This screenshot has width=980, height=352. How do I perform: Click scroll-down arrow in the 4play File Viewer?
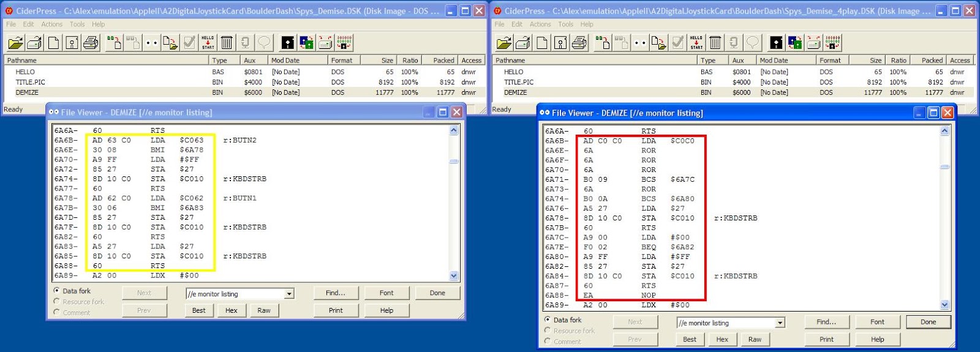coord(944,304)
